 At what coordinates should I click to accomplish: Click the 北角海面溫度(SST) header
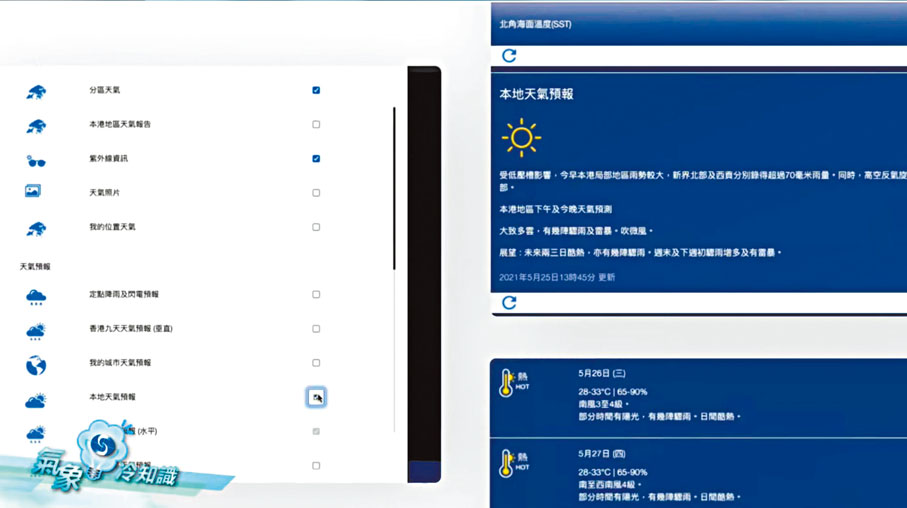(535, 23)
